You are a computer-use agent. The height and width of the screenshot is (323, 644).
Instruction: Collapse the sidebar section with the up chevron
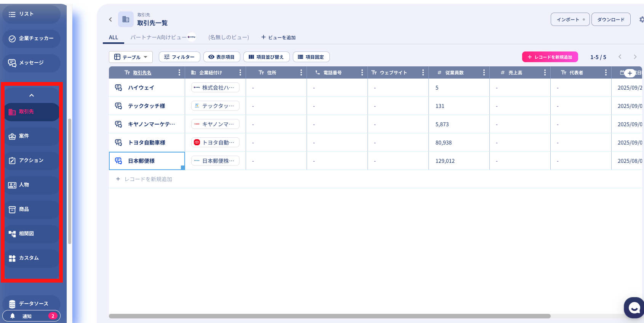[32, 95]
